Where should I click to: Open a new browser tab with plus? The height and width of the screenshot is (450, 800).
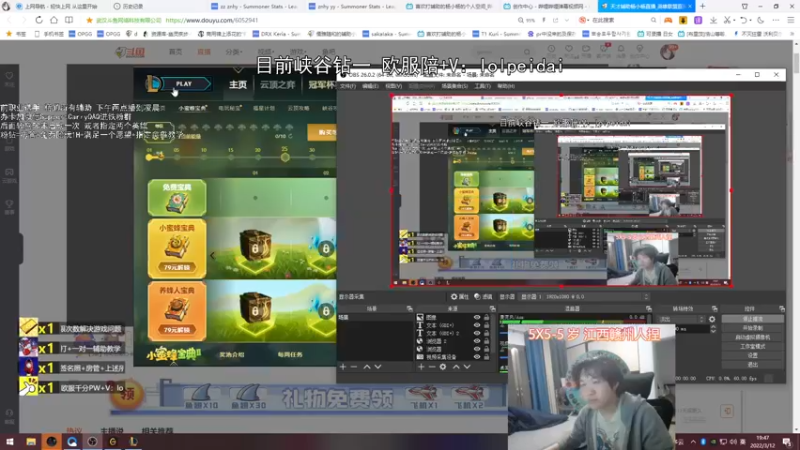point(703,6)
